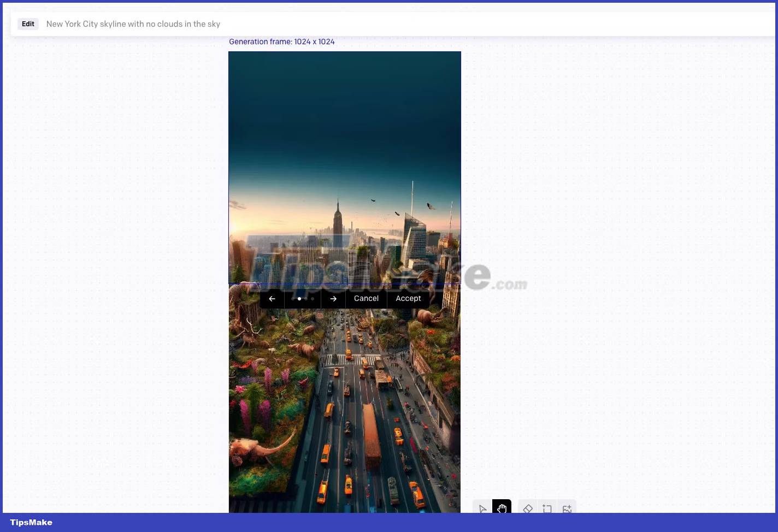Click the insert image tool icon

[x=567, y=509]
